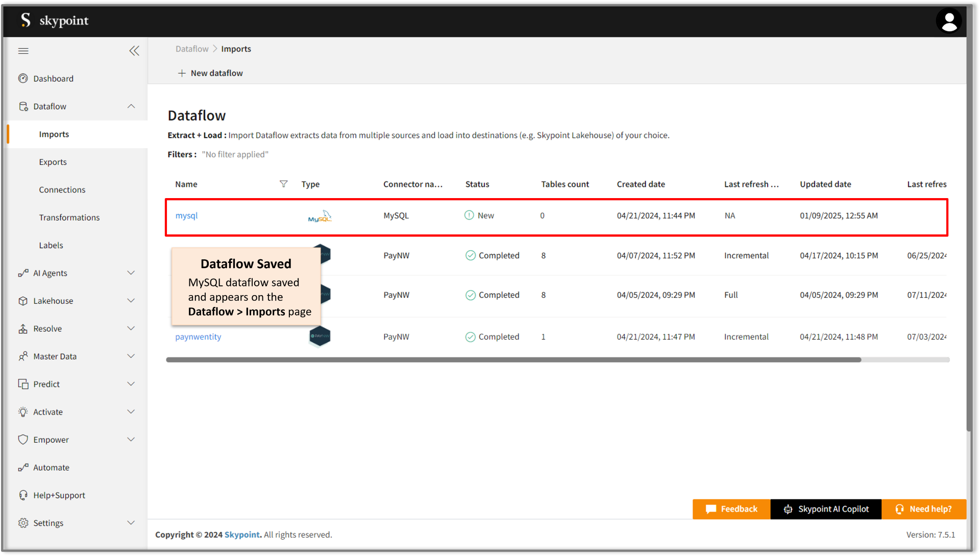Screen dimensions: 980x556
Task: Expand the Settings sidebar section
Action: (131, 523)
